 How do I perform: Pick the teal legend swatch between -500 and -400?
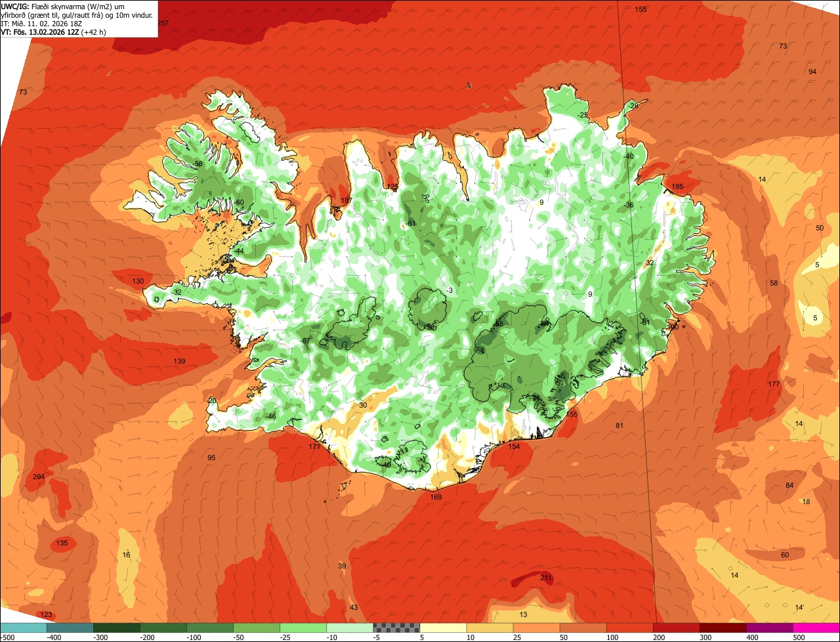coord(24,628)
